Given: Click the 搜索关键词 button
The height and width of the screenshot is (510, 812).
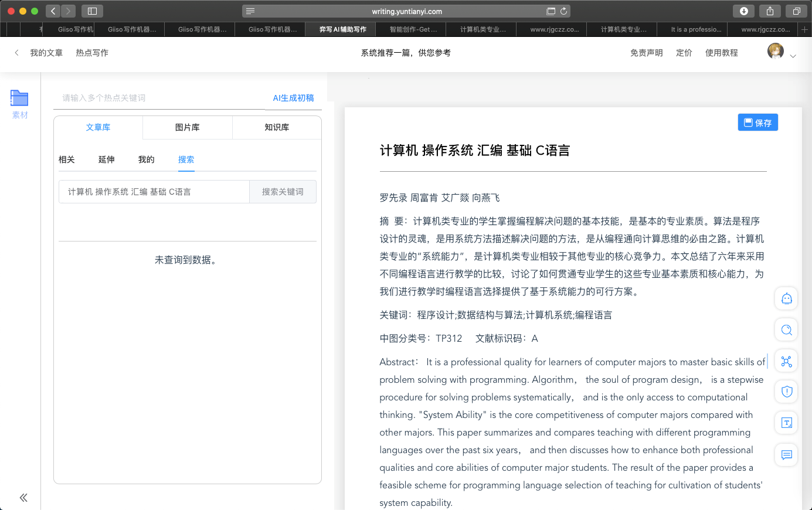Looking at the screenshot, I should (x=283, y=192).
